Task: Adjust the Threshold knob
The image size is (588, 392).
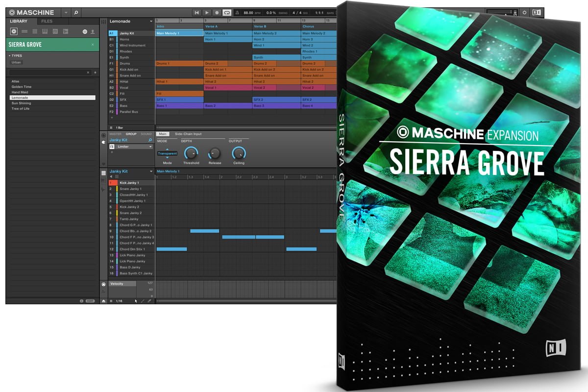Action: click(191, 153)
